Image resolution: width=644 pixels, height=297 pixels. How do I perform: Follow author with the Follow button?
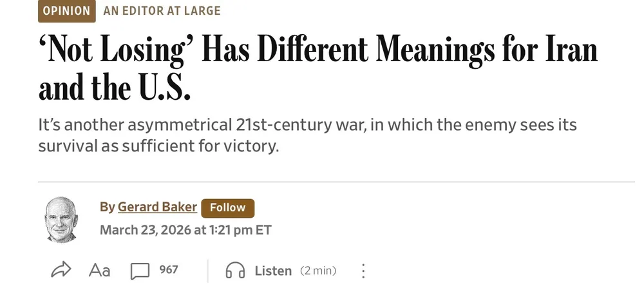[227, 207]
